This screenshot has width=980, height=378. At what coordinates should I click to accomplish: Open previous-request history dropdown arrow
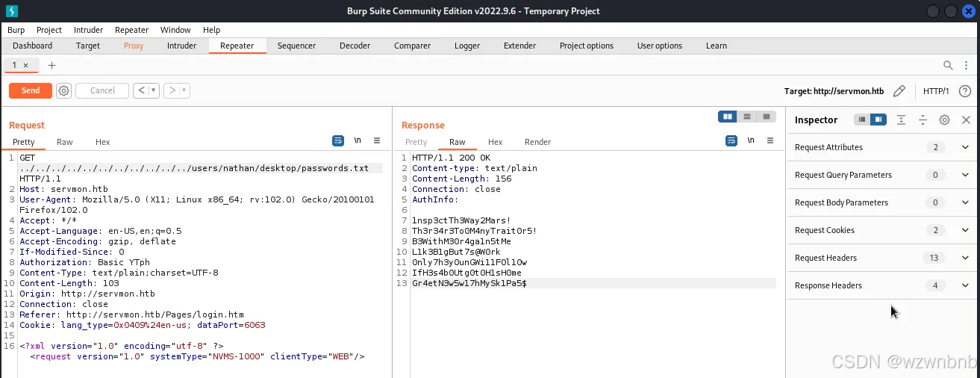tap(154, 90)
